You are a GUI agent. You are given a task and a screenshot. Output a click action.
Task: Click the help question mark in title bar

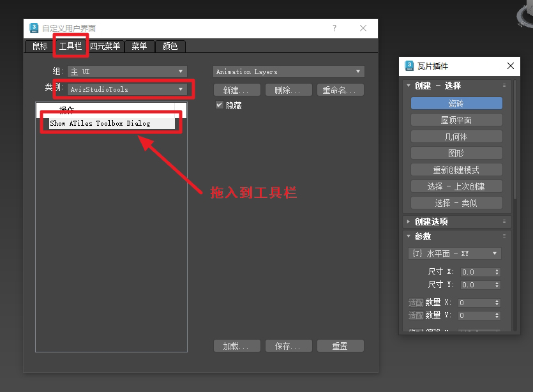334,28
